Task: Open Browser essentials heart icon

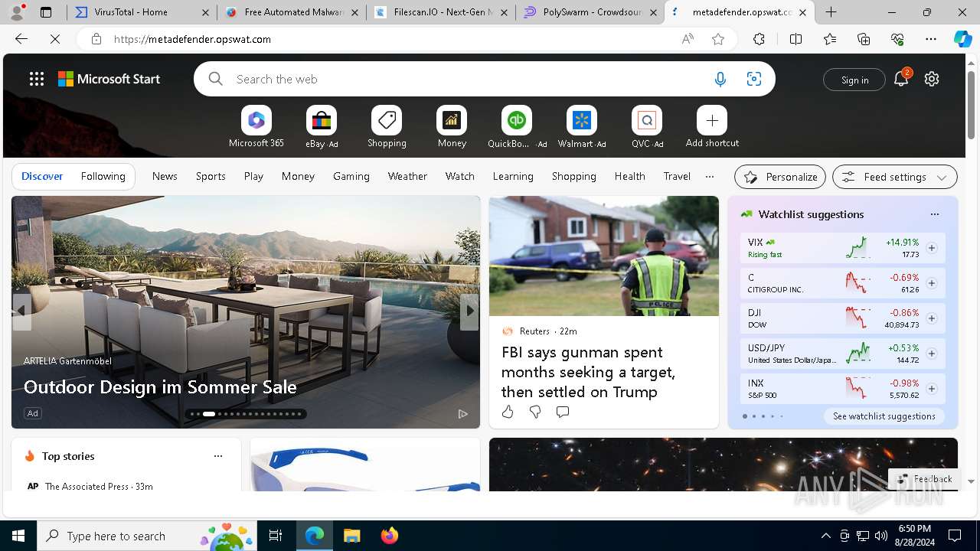Action: click(x=897, y=39)
